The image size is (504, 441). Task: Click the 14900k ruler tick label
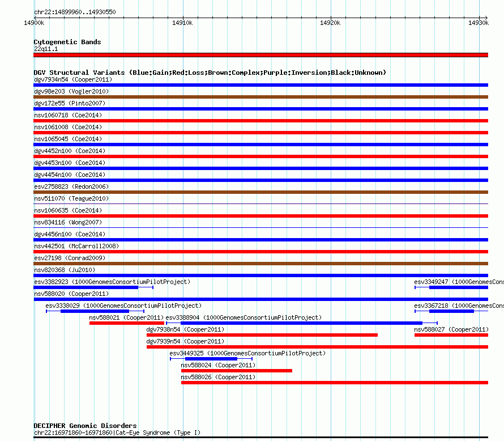[x=34, y=23]
